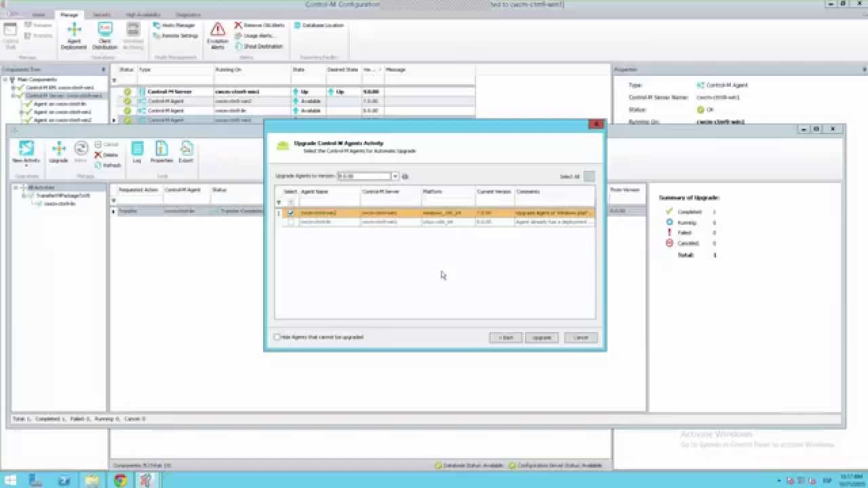Select the agent leaf under the Transfer package node
The image size is (868, 488).
tap(60, 203)
